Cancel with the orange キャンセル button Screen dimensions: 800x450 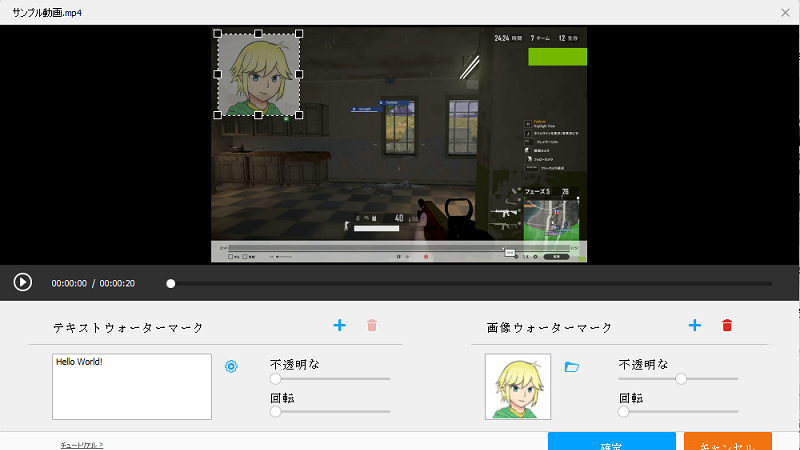[728, 441]
